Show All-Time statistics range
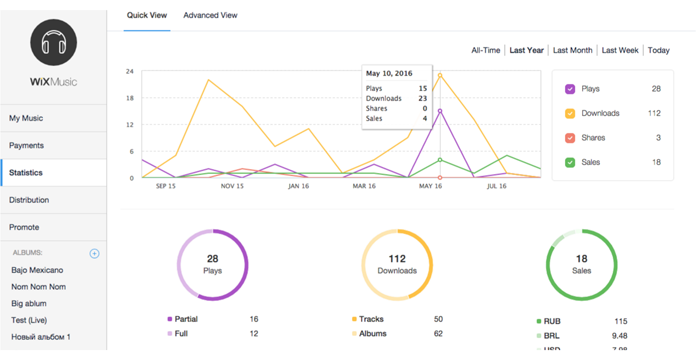This screenshot has height=360, width=700. pos(486,50)
